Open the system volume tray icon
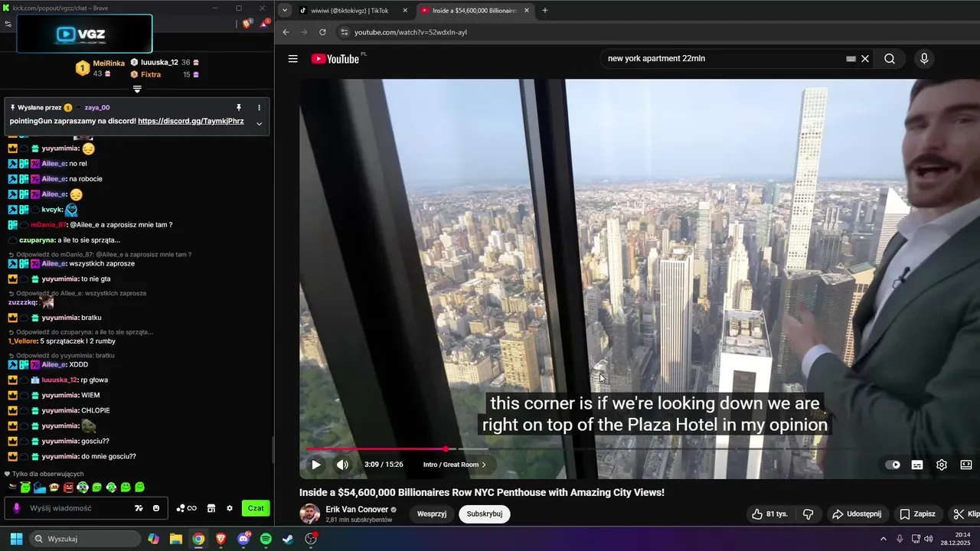 point(928,539)
